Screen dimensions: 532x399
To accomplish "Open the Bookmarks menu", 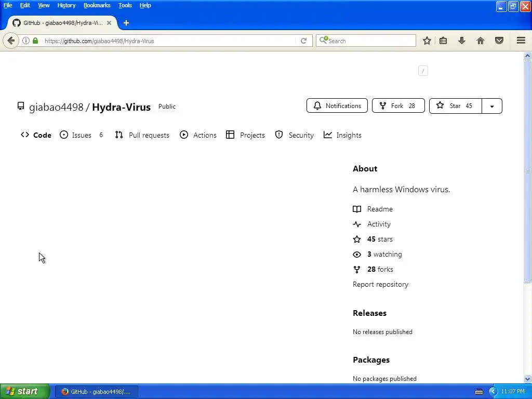I will (x=97, y=5).
